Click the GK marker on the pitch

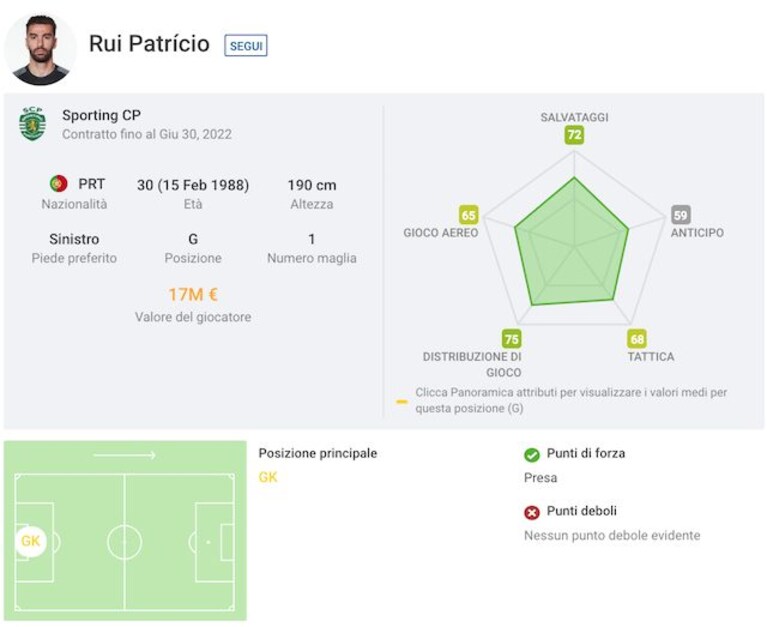point(30,541)
